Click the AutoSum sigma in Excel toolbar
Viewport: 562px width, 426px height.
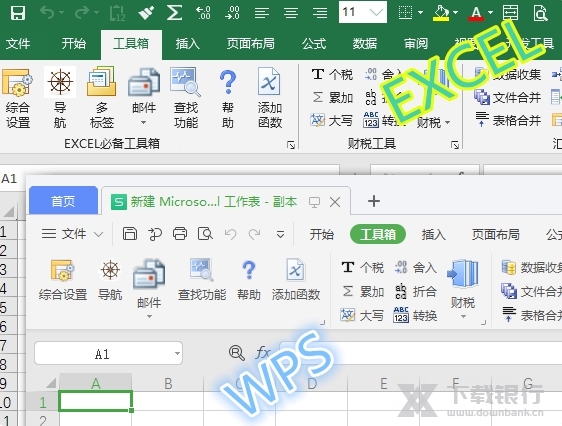(175, 13)
